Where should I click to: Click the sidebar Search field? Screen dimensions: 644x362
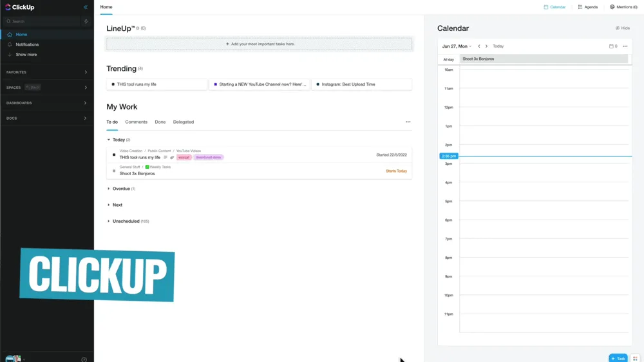42,21
